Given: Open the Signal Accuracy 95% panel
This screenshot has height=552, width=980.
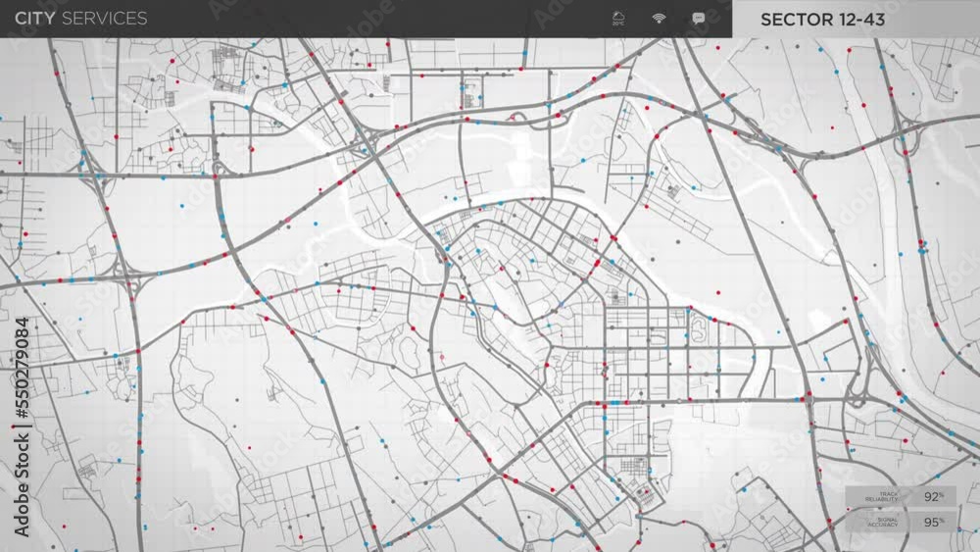Looking at the screenshot, I should click(x=901, y=522).
